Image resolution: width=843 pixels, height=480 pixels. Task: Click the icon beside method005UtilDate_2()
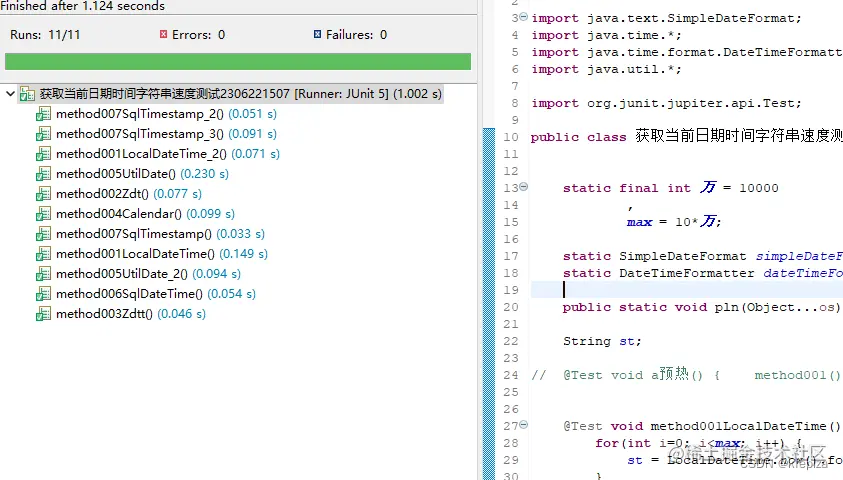coord(44,274)
